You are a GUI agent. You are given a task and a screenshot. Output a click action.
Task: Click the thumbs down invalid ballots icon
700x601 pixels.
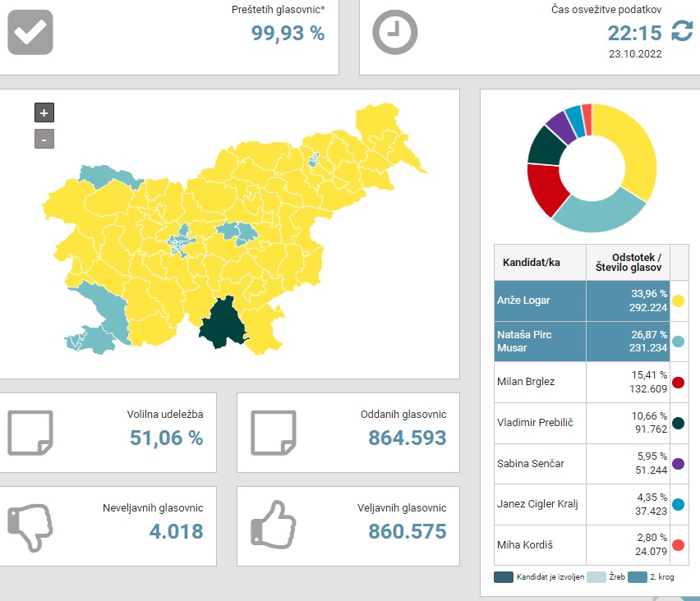point(30,527)
